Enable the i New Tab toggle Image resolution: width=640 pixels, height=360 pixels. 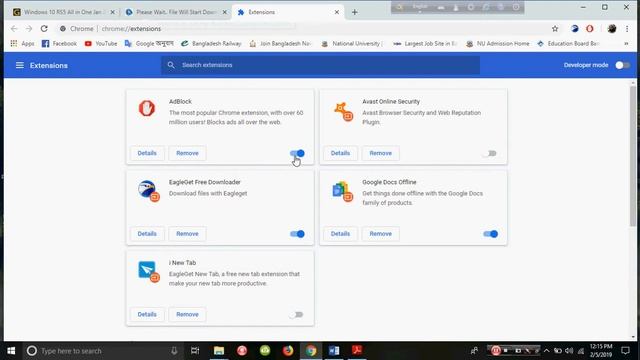(297, 315)
